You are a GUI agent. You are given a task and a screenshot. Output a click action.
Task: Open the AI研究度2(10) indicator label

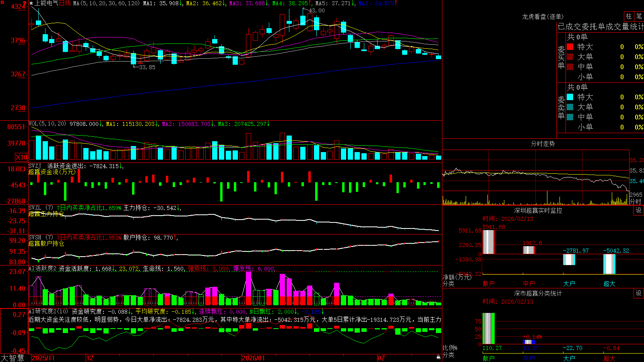coord(48,311)
